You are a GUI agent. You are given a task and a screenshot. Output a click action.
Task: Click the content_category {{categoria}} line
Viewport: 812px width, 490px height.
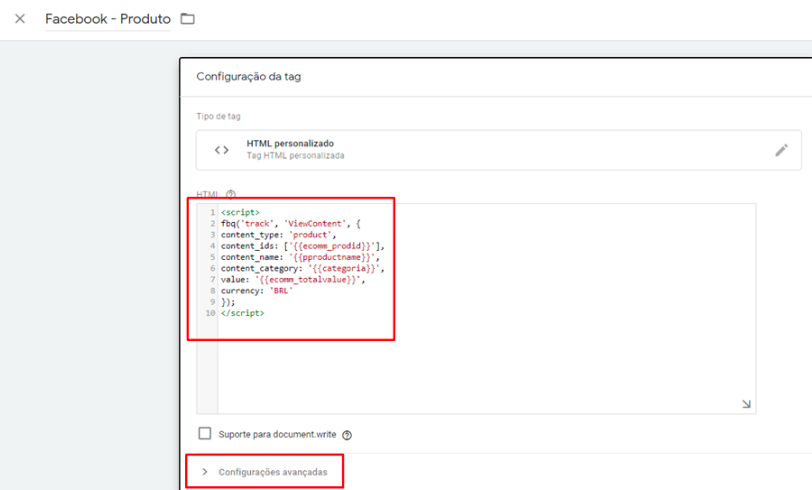click(303, 268)
